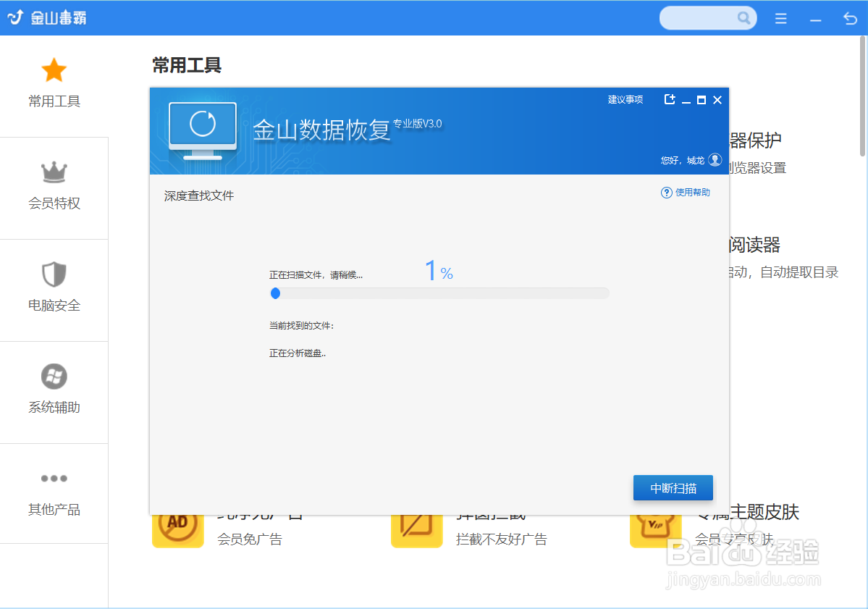Open the hamburger menu in the titlebar
This screenshot has width=868, height=609.
point(780,18)
